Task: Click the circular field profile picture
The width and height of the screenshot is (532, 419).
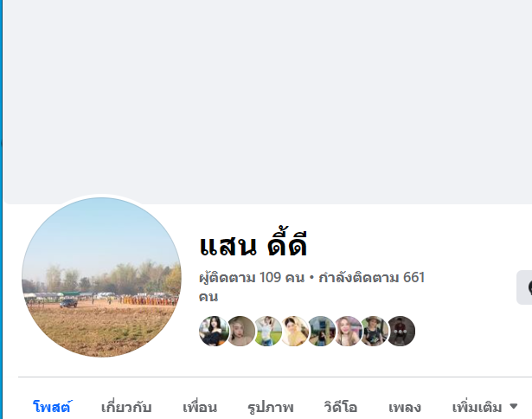Action: (101, 277)
